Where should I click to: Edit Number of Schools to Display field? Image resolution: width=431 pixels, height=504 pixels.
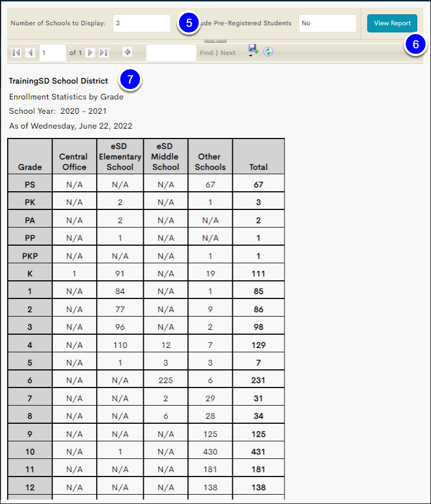tap(142, 23)
